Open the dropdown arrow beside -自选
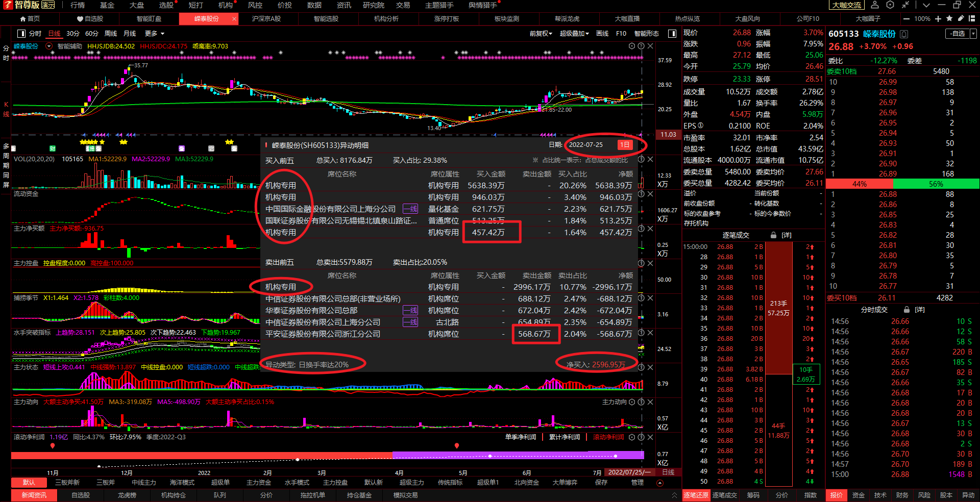Image resolution: width=980 pixels, height=502 pixels. tap(973, 34)
